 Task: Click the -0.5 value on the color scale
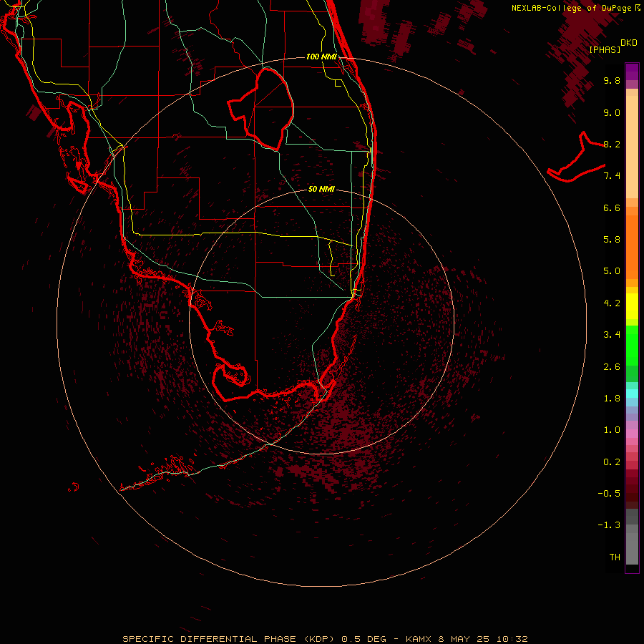click(609, 494)
